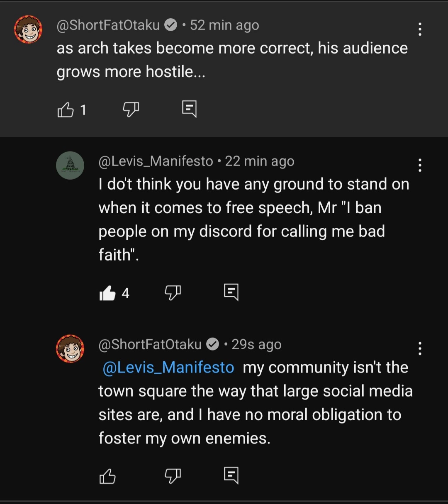Image resolution: width=448 pixels, height=504 pixels.
Task: Dislike the reply about fostering enemies
Action: tap(173, 476)
